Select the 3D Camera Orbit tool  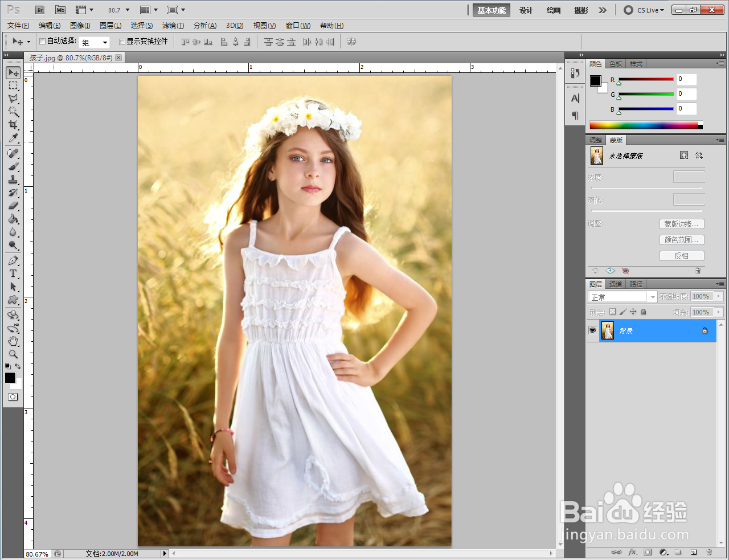(x=13, y=328)
